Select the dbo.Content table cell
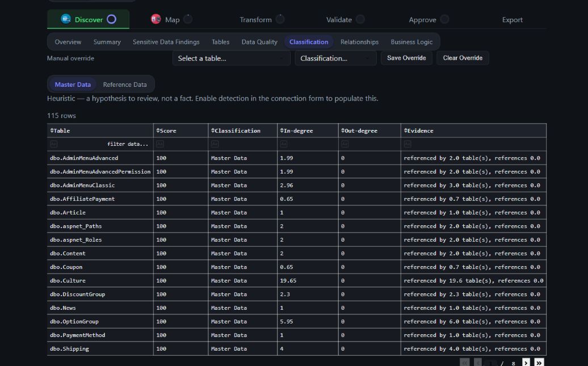The width and height of the screenshot is (588, 366). [x=100, y=254]
